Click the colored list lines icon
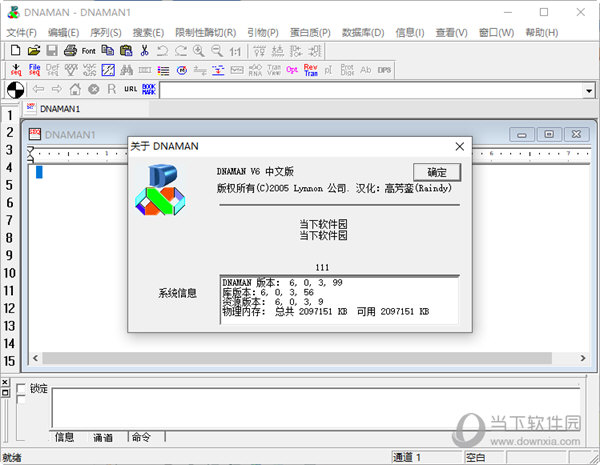 point(163,70)
